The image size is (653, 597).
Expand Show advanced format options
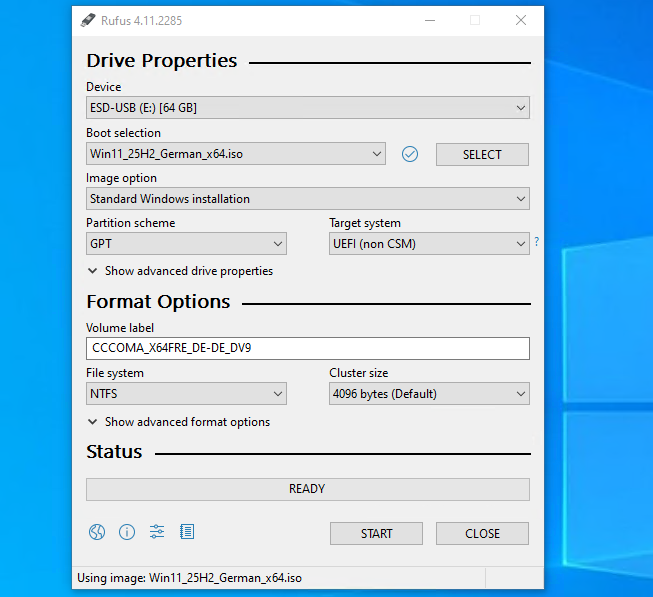179,422
